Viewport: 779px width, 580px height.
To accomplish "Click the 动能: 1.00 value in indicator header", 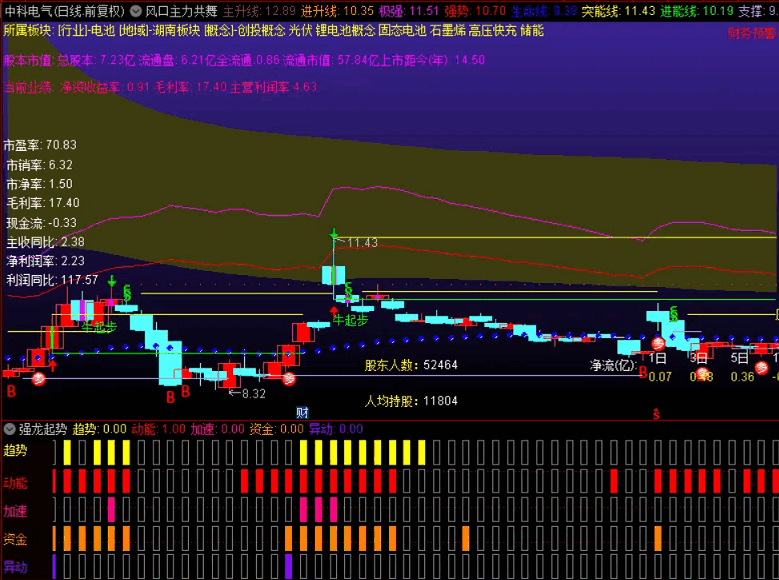I will tap(158, 429).
